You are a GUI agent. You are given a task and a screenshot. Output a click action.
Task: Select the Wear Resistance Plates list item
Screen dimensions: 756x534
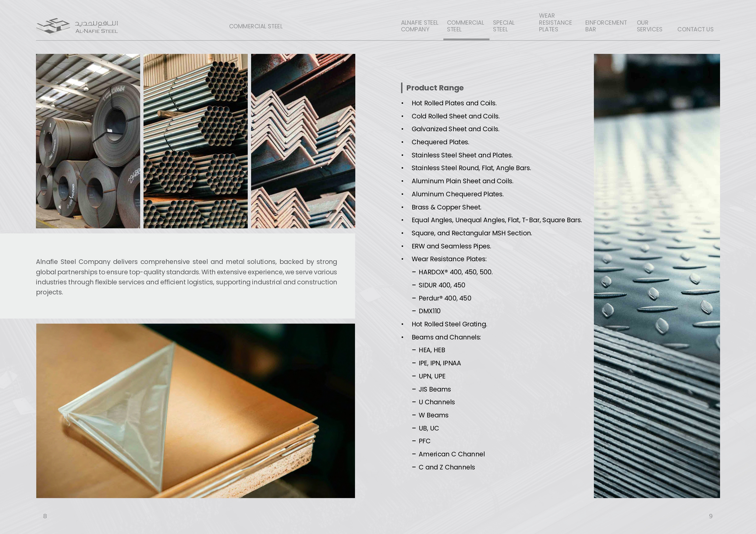449,259
